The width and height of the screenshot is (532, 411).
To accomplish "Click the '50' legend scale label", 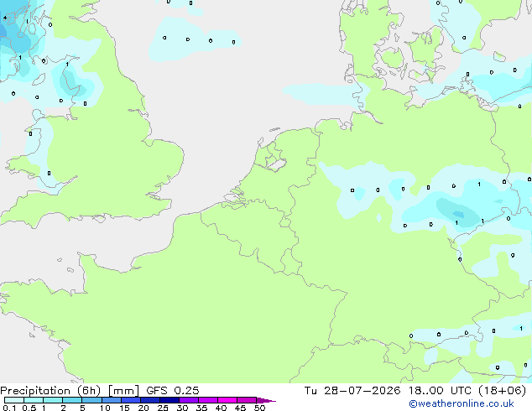I will tap(259, 408).
